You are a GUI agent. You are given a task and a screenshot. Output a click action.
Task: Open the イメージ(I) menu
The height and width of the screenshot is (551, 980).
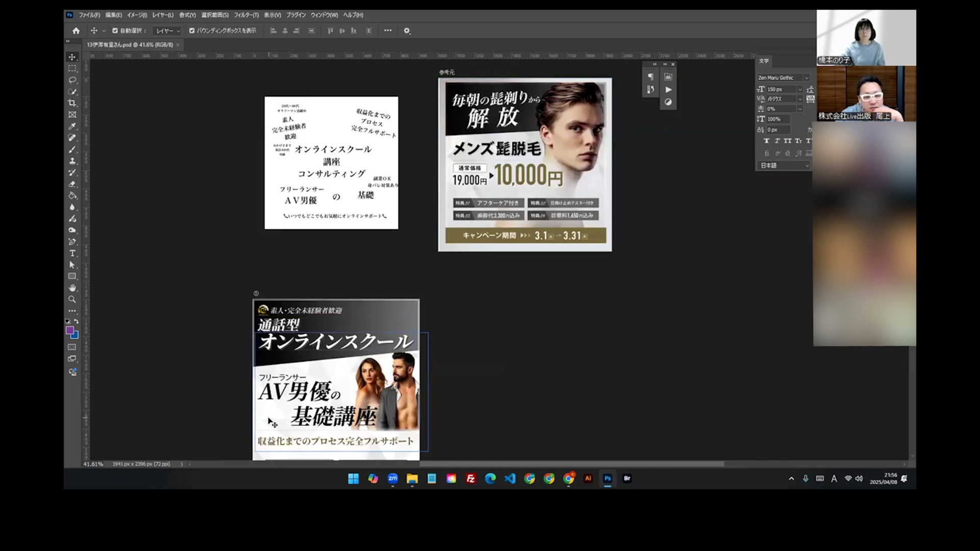pos(137,15)
